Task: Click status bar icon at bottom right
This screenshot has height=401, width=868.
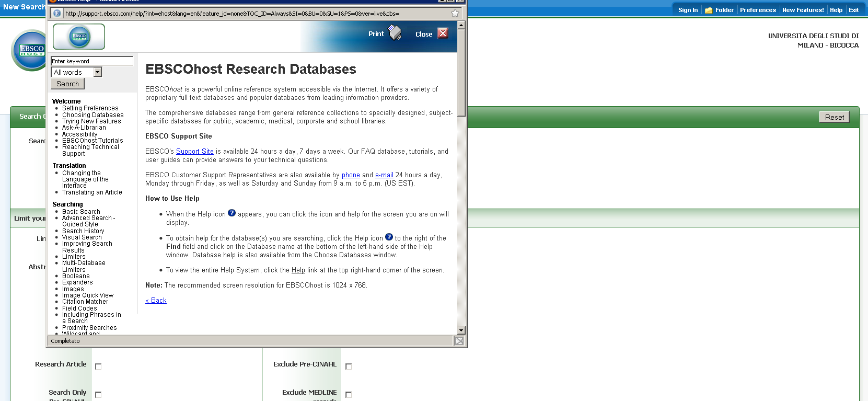Action: pyautogui.click(x=459, y=341)
